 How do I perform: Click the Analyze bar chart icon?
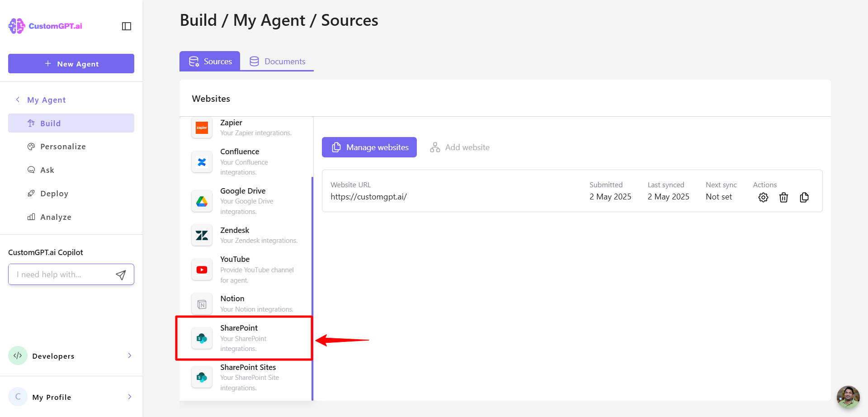click(31, 217)
